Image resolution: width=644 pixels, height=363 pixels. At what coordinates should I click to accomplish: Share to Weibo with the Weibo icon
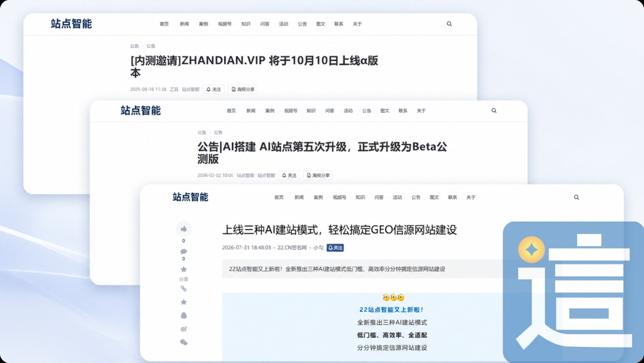click(184, 329)
